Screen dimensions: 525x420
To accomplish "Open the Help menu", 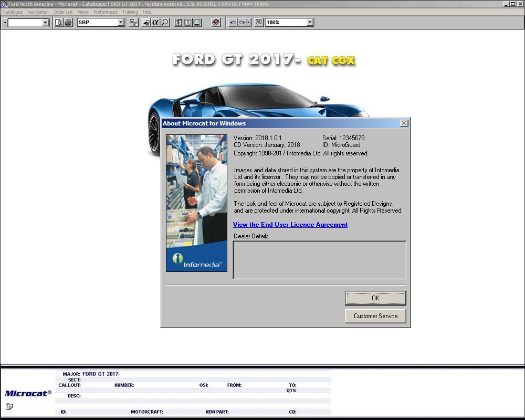I will tap(147, 12).
